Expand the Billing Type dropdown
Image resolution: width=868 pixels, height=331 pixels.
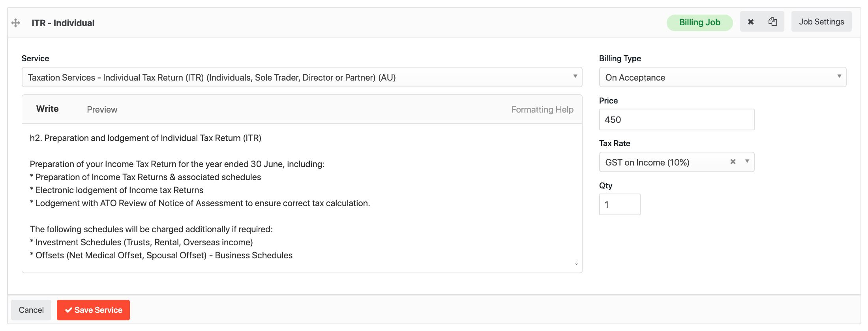pyautogui.click(x=723, y=77)
